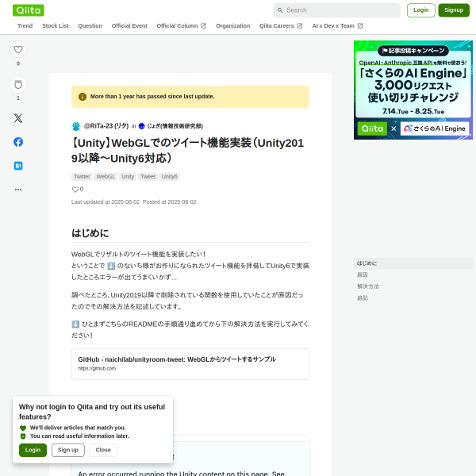Open the more options ellipsis
The image size is (476, 476).
click(x=18, y=190)
